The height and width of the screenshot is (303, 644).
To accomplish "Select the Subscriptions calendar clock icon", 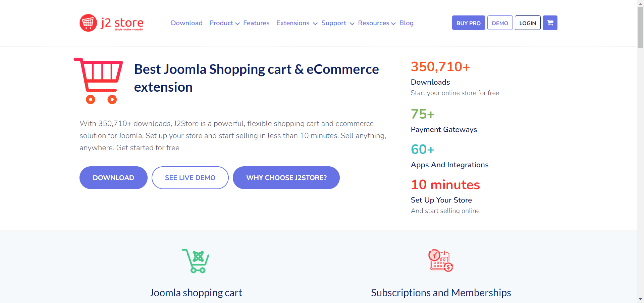I will (441, 260).
